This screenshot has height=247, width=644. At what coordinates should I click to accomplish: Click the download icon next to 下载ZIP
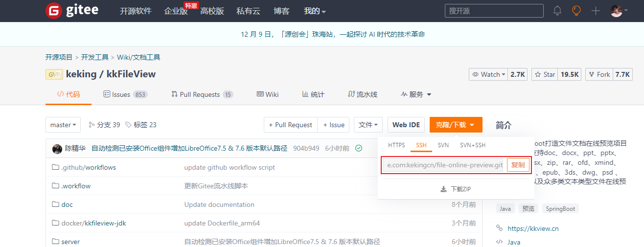tap(444, 189)
